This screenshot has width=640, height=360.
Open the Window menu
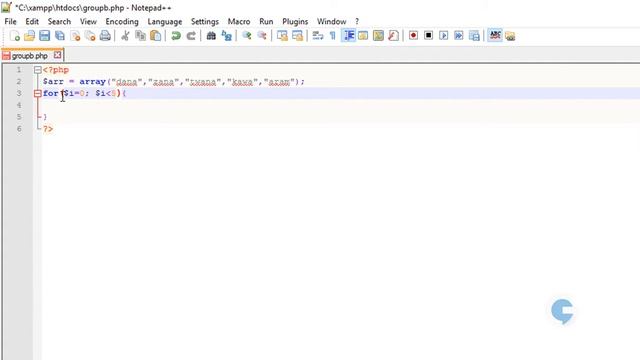click(331, 22)
